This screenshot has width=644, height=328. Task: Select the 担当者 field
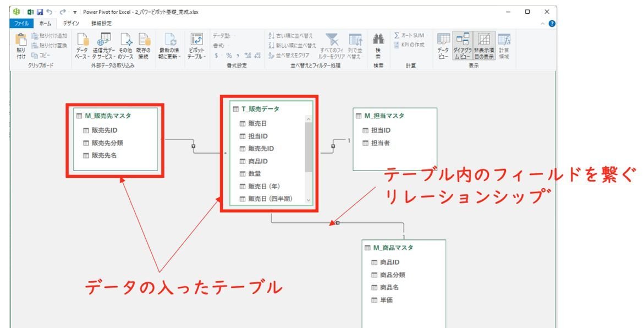(x=376, y=143)
